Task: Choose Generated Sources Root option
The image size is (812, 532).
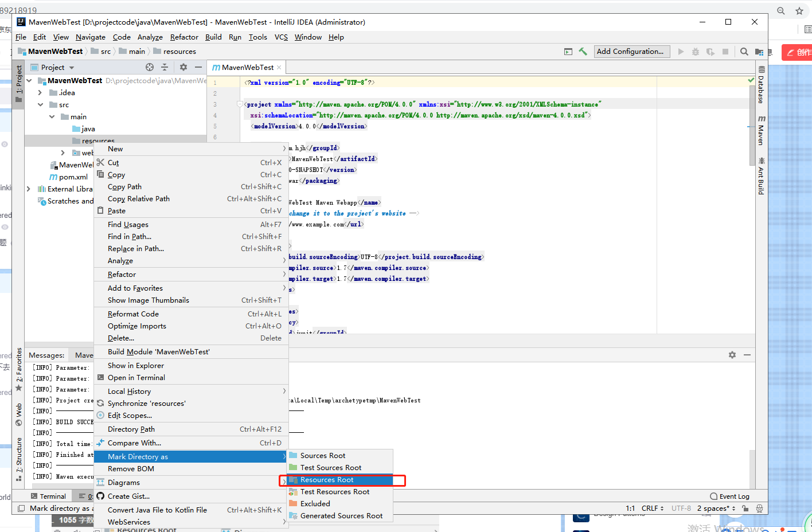Action: pyautogui.click(x=340, y=516)
